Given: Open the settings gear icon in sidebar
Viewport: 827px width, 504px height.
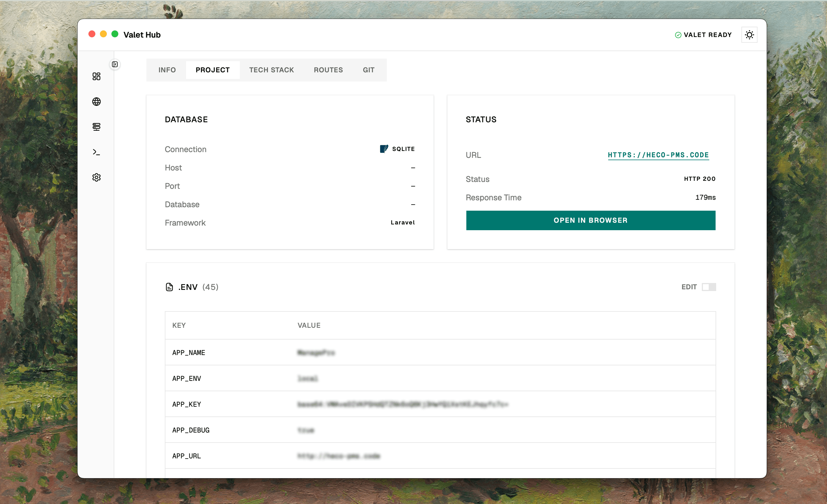Looking at the screenshot, I should point(96,177).
